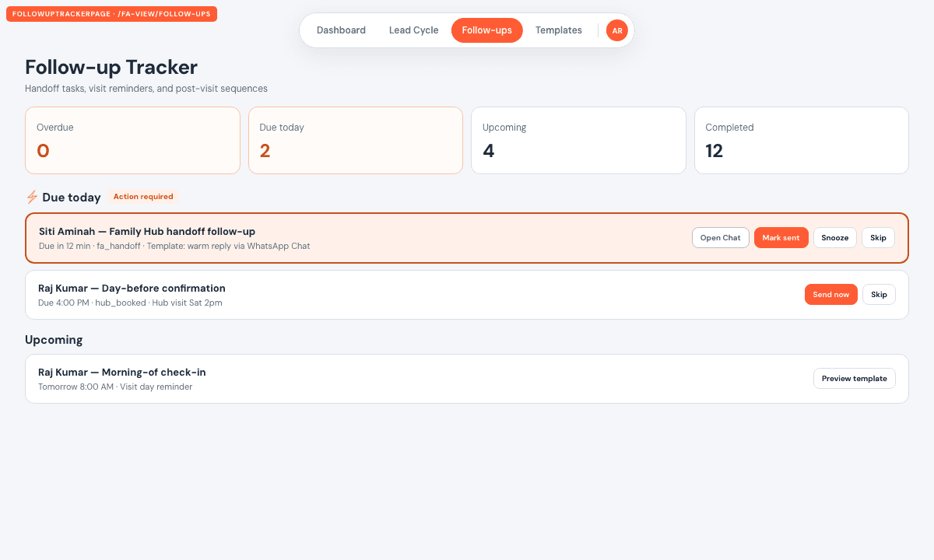The height and width of the screenshot is (560, 934).
Task: Click the 'Due in 12 min' detail line
Action: coord(174,246)
